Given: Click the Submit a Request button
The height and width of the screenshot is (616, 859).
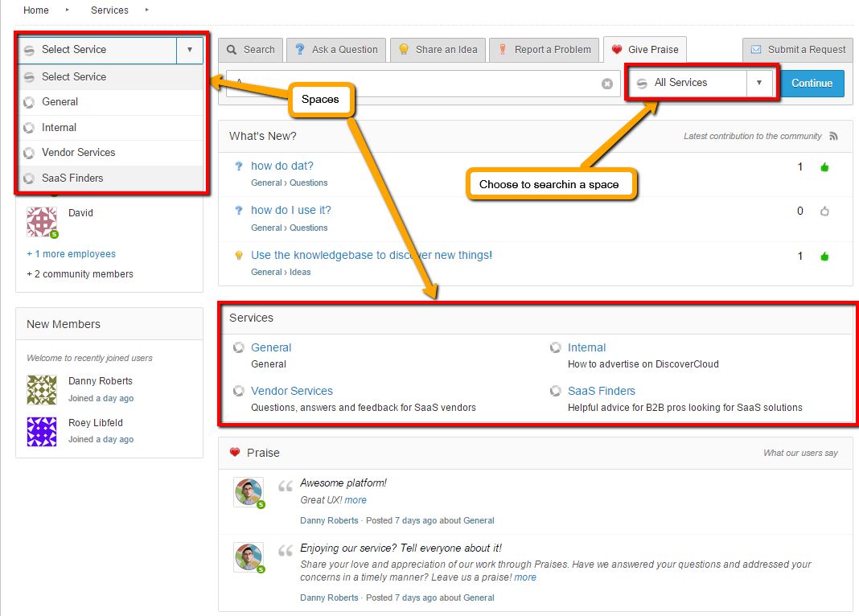Looking at the screenshot, I should coord(798,50).
